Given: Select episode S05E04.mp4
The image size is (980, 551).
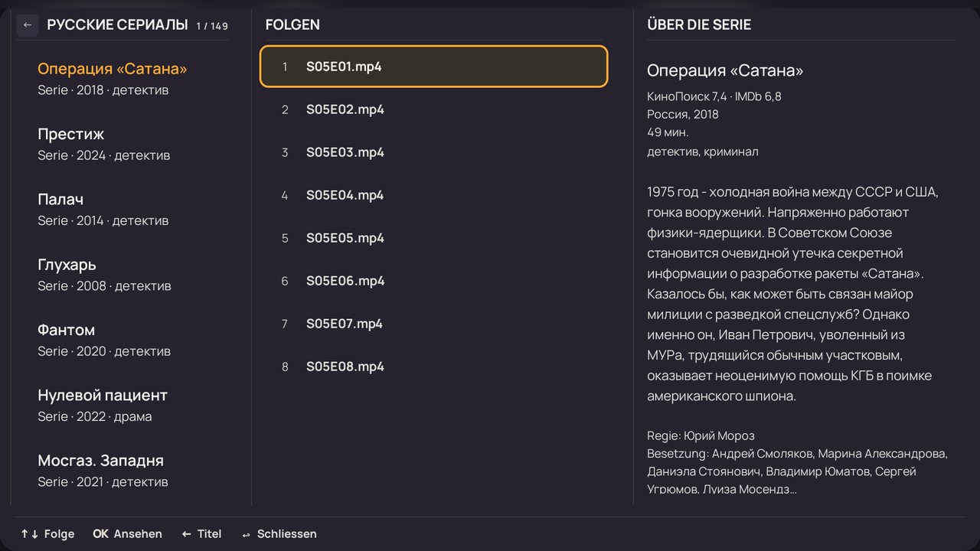Looking at the screenshot, I should coord(434,195).
